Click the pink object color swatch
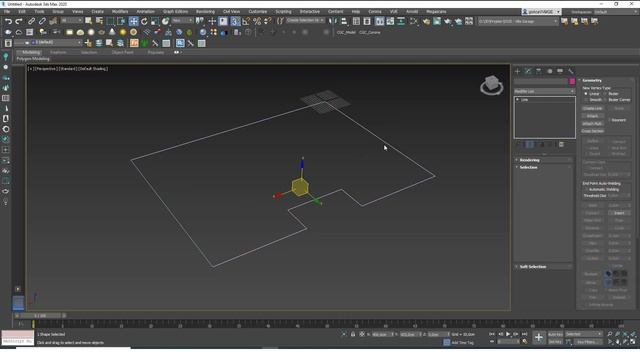Screen dimensions: 640x360 [x=572, y=81]
